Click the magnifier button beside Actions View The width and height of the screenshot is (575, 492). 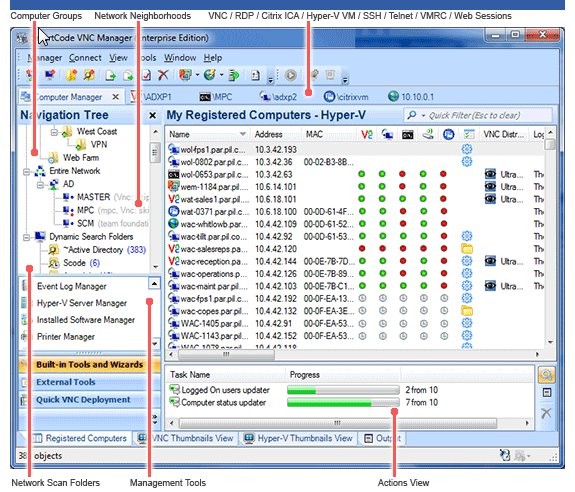click(x=546, y=375)
